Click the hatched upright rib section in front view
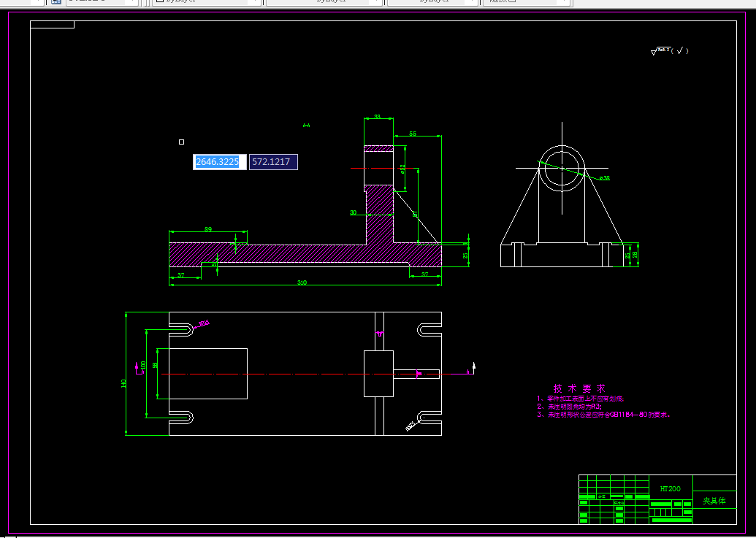The height and width of the screenshot is (538, 756). pos(379,215)
